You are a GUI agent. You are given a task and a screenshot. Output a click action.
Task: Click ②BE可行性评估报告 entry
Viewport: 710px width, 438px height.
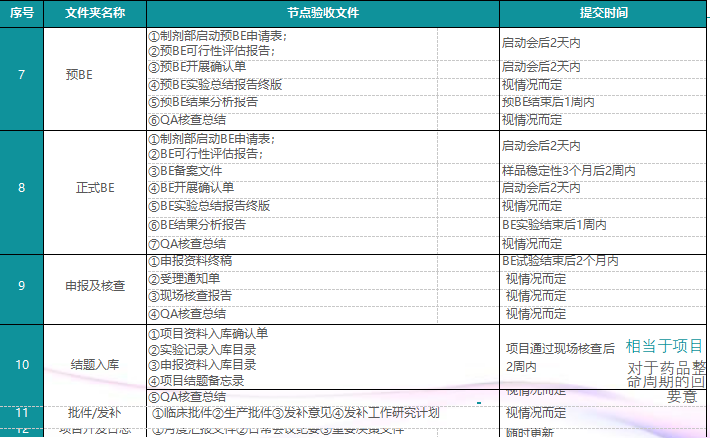(206, 154)
